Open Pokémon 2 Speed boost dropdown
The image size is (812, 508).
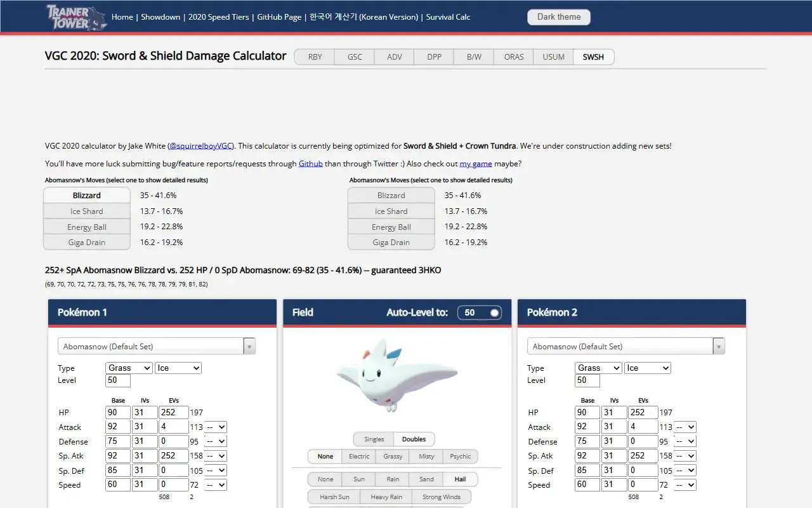tap(685, 485)
